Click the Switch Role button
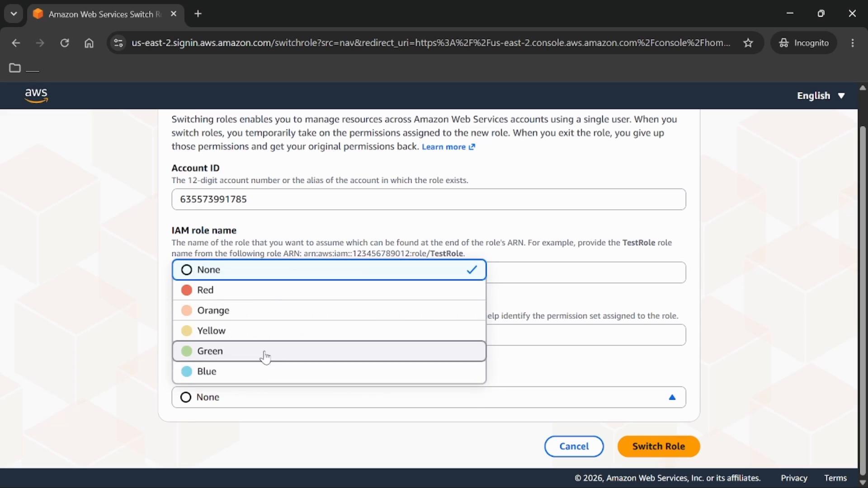Screen dimensions: 868x488 (659, 446)
